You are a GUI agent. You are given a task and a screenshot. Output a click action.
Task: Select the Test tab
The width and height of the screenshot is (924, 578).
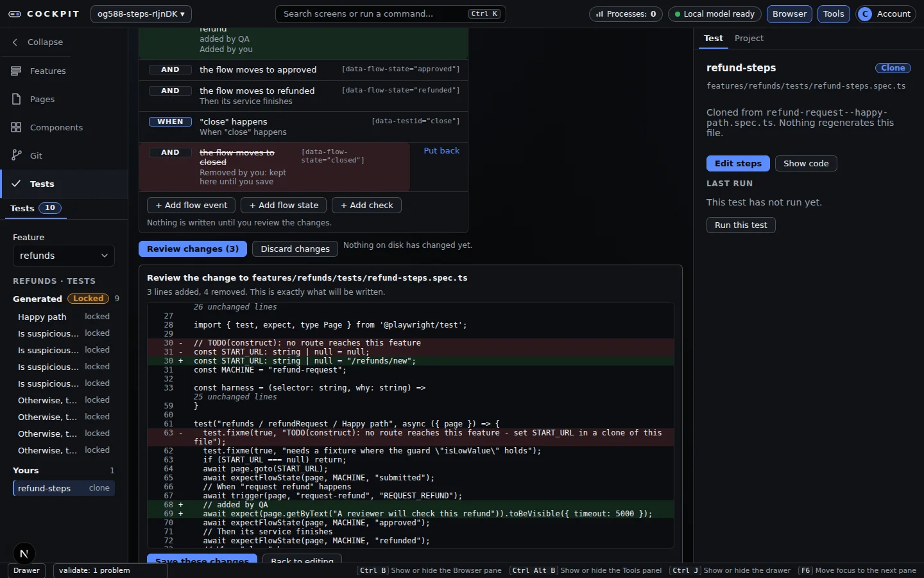[x=713, y=39]
